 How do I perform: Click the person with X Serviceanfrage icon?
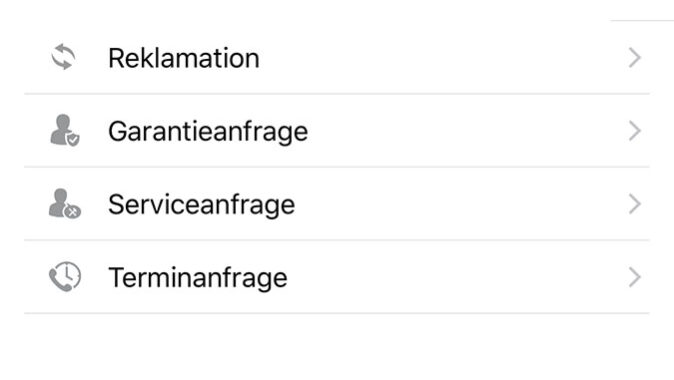(65, 204)
